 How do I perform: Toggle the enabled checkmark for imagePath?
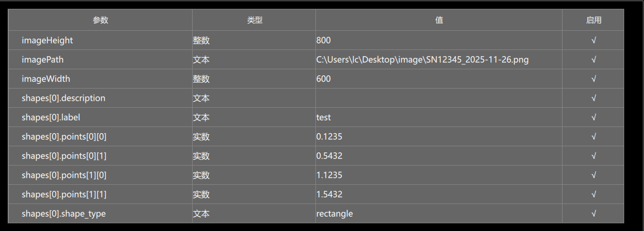pyautogui.click(x=593, y=59)
